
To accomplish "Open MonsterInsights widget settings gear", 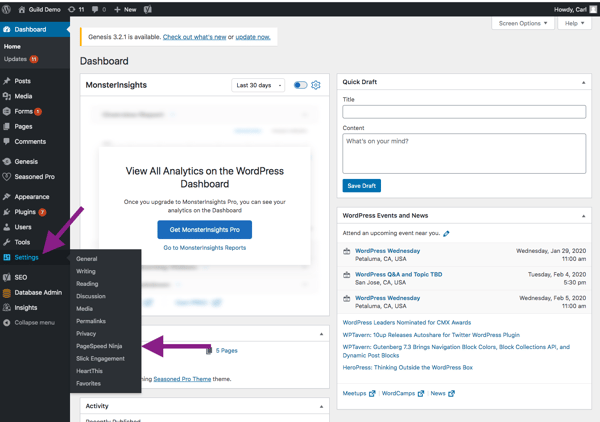I will click(316, 85).
